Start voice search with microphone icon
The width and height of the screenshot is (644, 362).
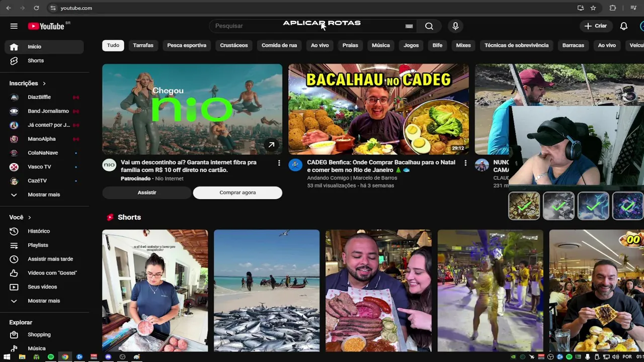click(455, 26)
